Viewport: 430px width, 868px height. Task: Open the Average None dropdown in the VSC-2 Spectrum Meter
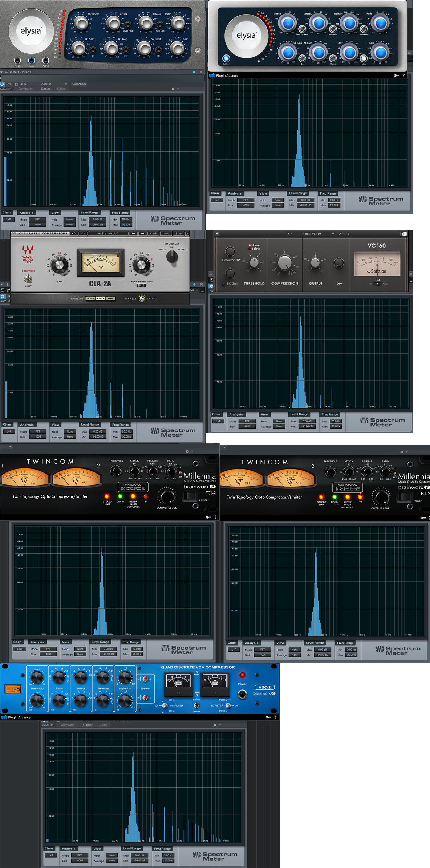point(111,860)
